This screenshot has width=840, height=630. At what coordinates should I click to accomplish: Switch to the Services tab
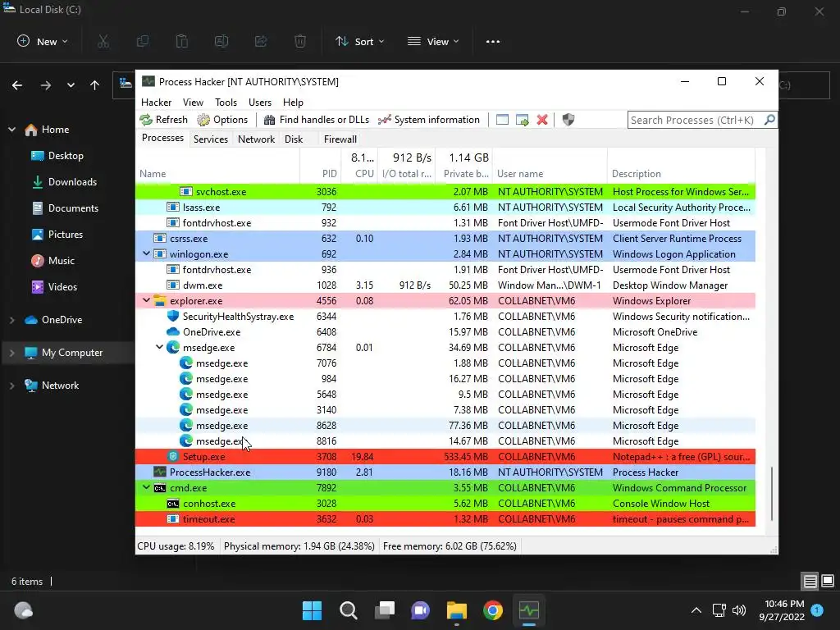click(211, 139)
